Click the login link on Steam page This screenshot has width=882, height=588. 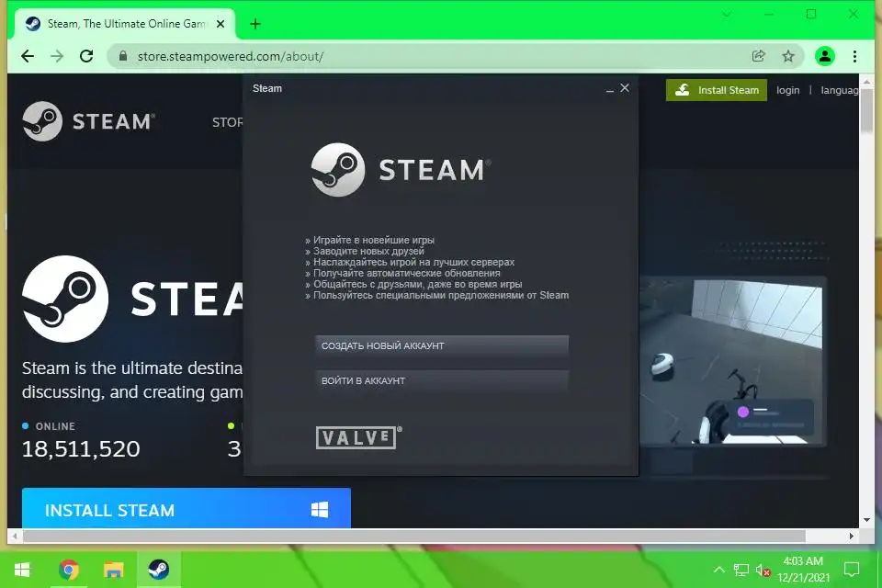(x=787, y=90)
